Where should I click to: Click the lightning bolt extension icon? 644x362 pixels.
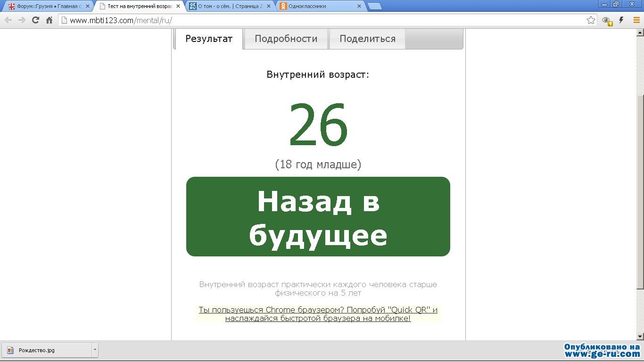(x=621, y=20)
